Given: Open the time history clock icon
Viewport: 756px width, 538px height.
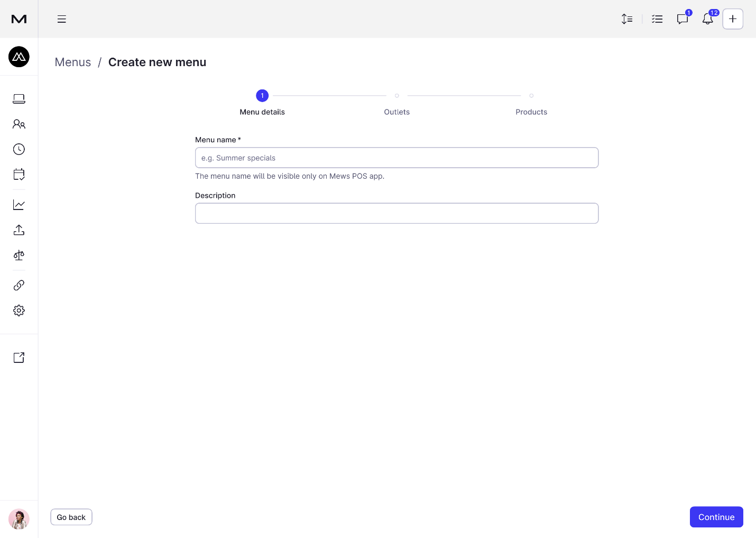Looking at the screenshot, I should point(19,149).
